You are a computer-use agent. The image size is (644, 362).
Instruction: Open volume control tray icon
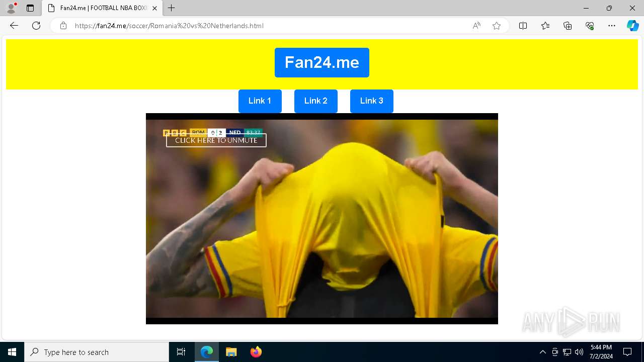579,352
